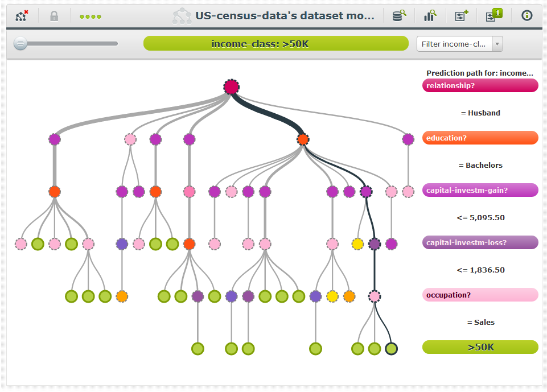Select the leftmost orange node in fifth row
Screen dimensions: 547x392
(x=122, y=296)
